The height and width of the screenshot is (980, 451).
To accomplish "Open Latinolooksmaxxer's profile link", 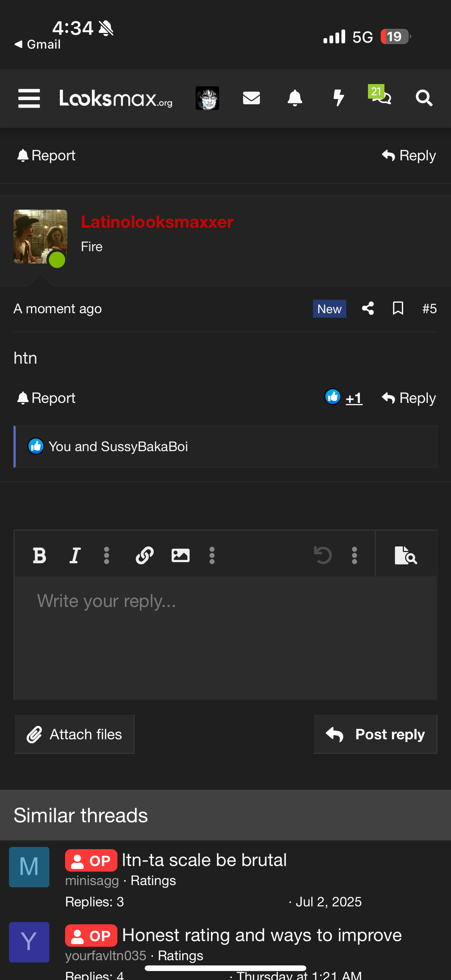I will [x=157, y=222].
